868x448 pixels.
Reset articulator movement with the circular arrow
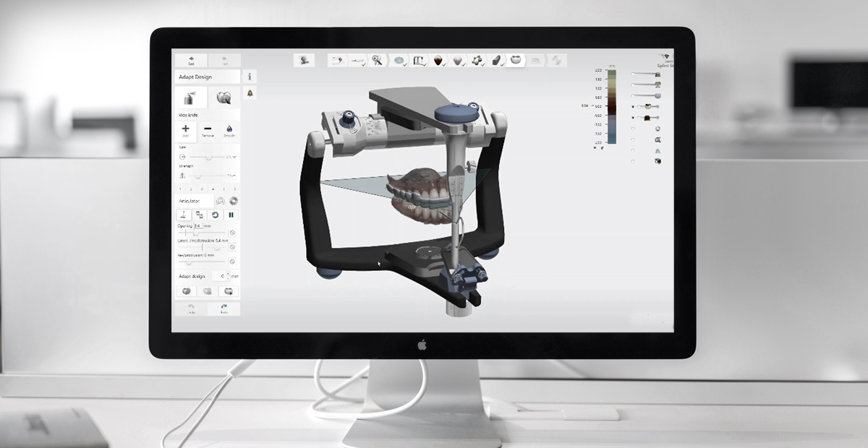coord(215,215)
